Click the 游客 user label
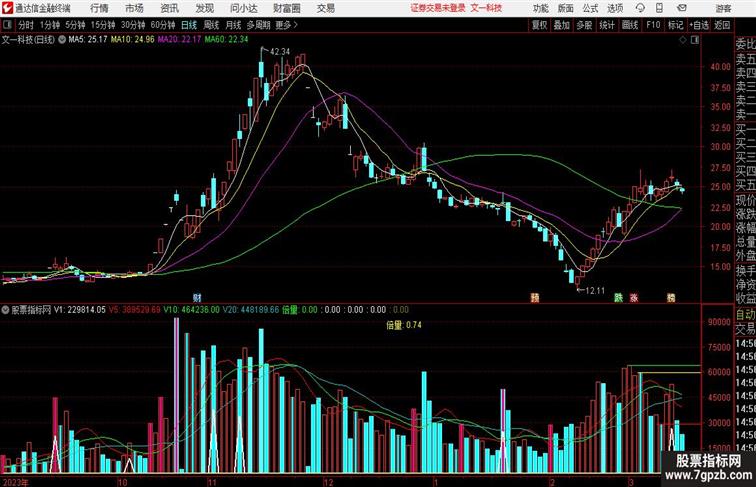 [723, 8]
